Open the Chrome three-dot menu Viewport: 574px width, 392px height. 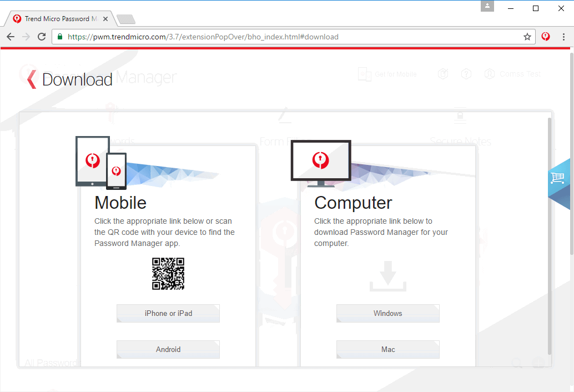(563, 37)
